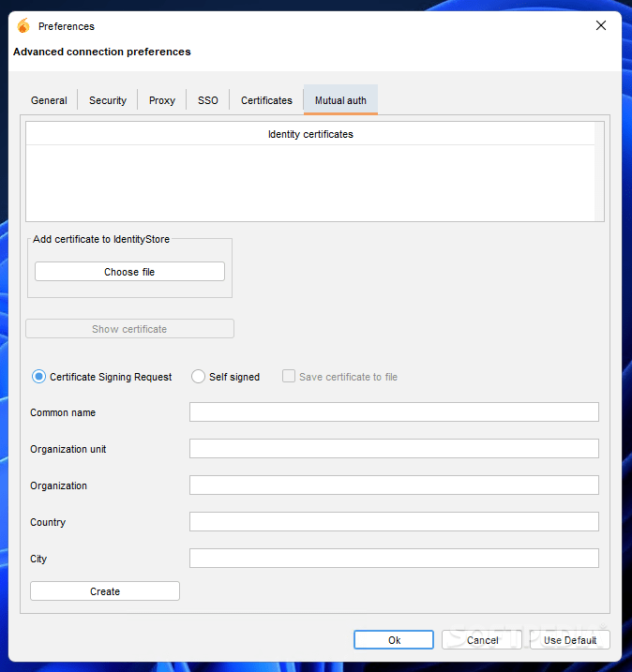Click the Create button

(x=105, y=591)
